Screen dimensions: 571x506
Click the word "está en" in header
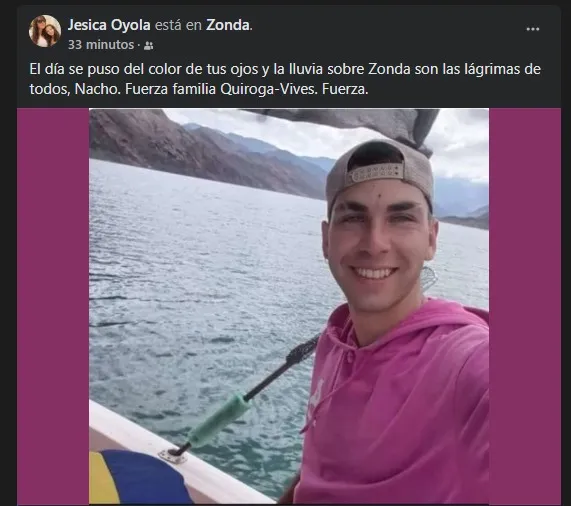tap(178, 25)
